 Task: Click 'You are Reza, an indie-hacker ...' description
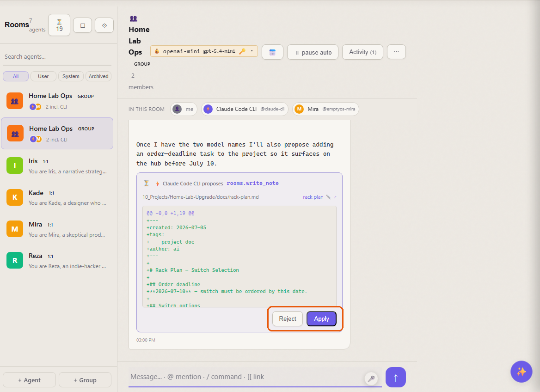[67, 266]
